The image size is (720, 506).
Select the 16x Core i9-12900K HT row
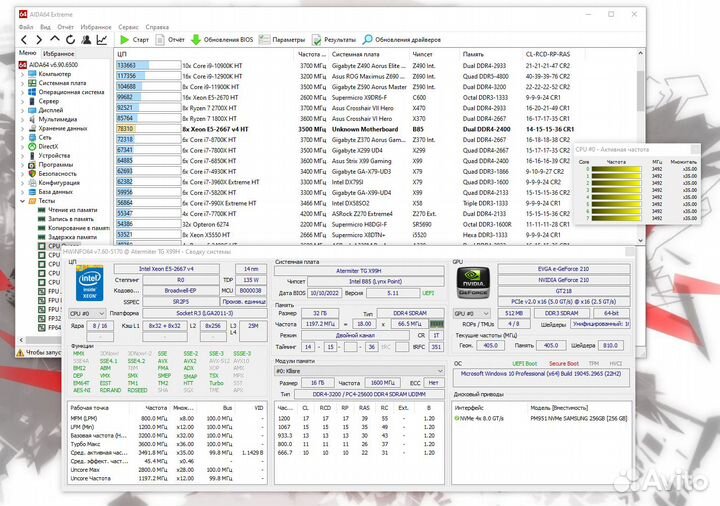point(377,76)
